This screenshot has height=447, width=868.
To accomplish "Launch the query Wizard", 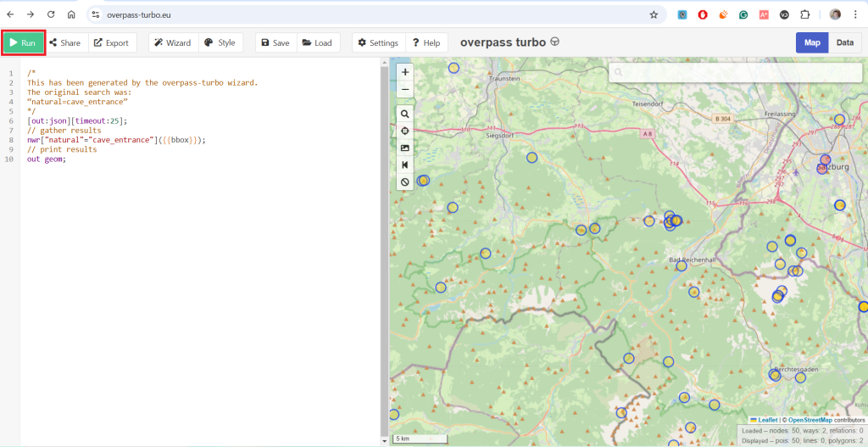I will coord(173,42).
